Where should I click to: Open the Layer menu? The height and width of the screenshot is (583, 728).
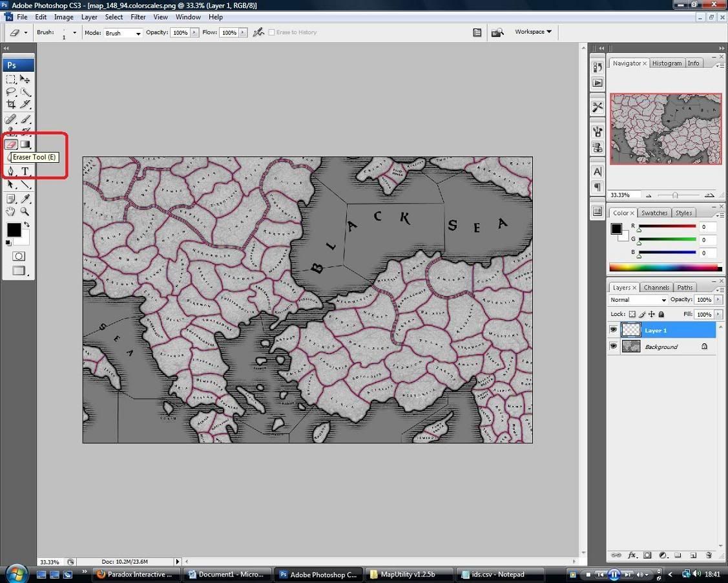point(89,17)
